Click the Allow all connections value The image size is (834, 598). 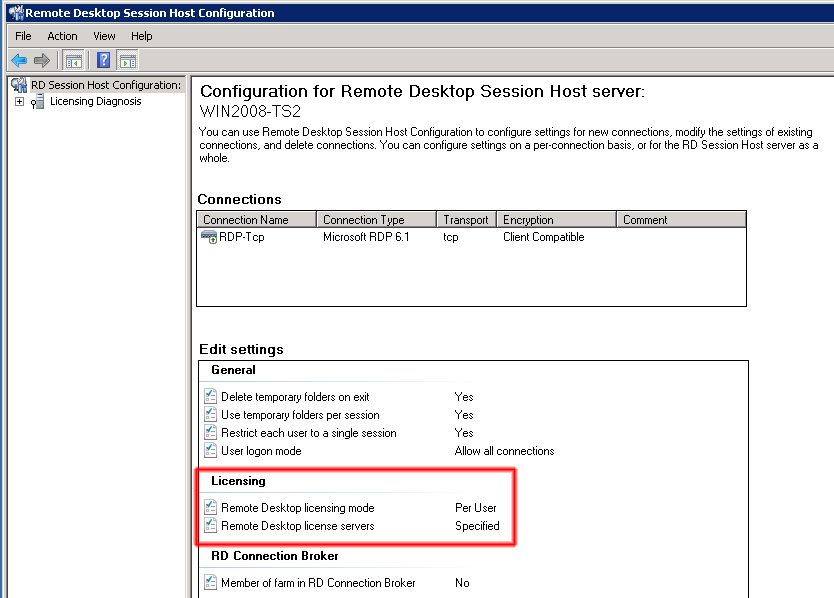pos(504,451)
